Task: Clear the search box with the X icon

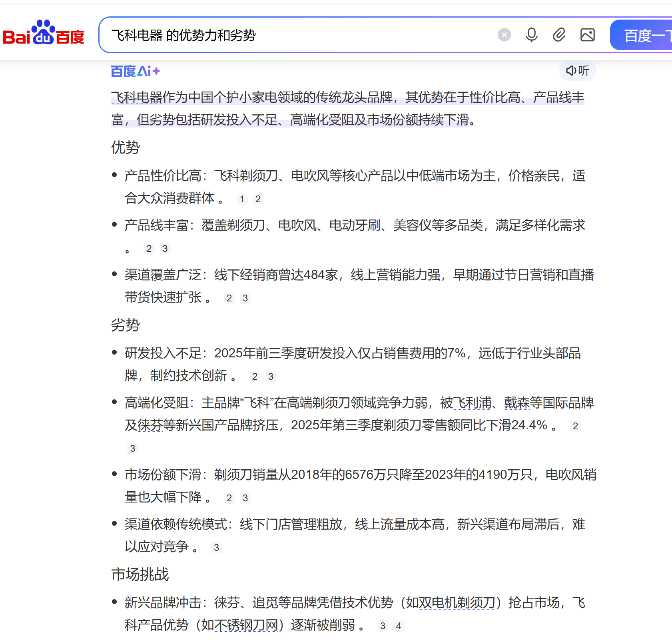Action: point(504,35)
